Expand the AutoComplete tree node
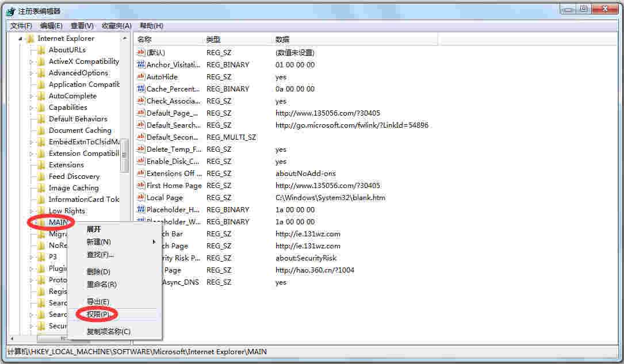The image size is (624, 364). pyautogui.click(x=31, y=96)
